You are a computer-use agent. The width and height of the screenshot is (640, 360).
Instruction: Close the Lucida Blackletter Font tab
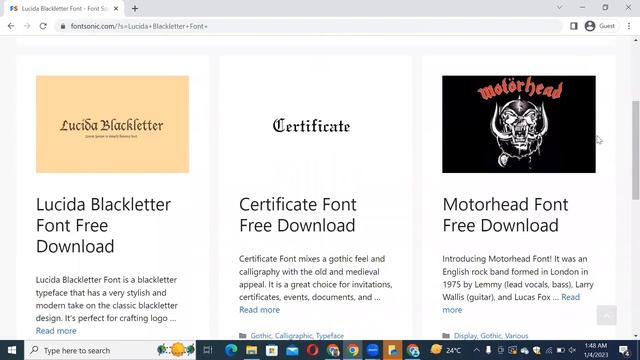tap(116, 8)
